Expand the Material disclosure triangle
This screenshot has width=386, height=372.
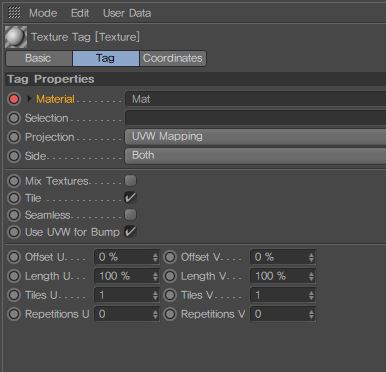click(29, 99)
